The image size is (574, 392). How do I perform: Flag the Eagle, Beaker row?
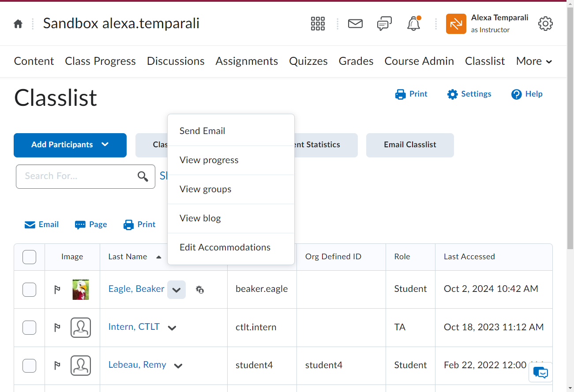tap(57, 290)
